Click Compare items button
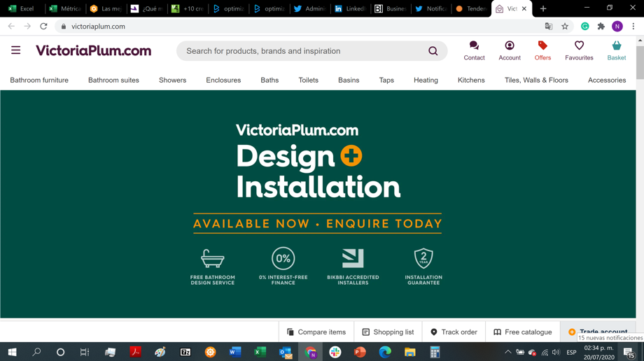The image size is (644, 361). coord(316,332)
